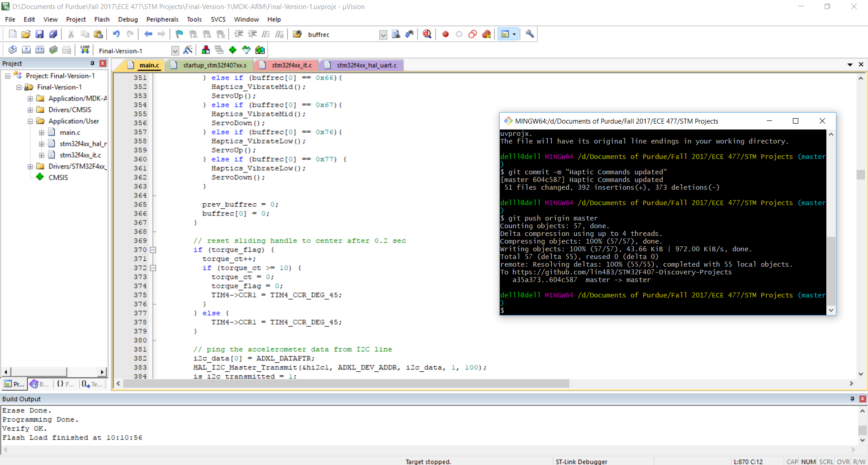Close the Build Output panel
This screenshot has width=868, height=465.
[x=863, y=399]
